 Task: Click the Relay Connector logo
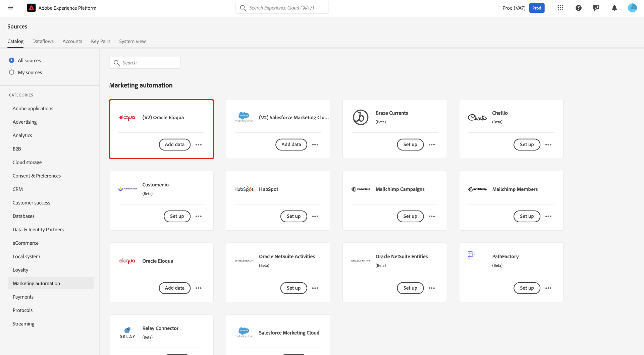127,333
